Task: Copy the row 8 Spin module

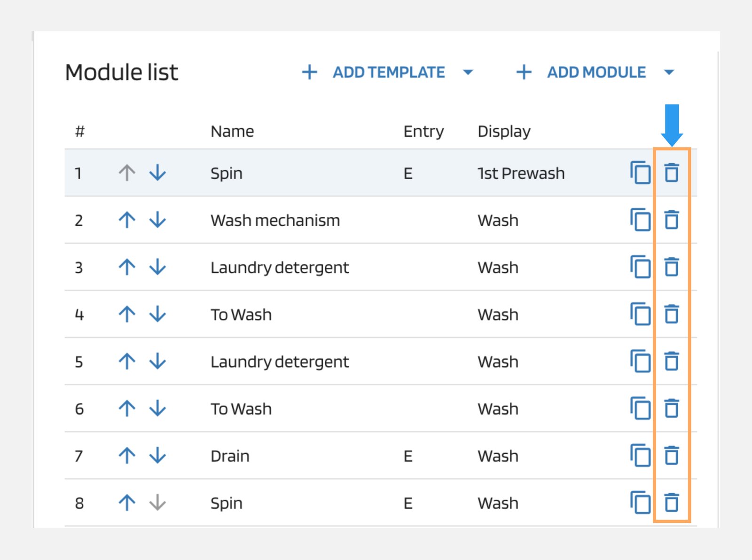Action: [640, 503]
